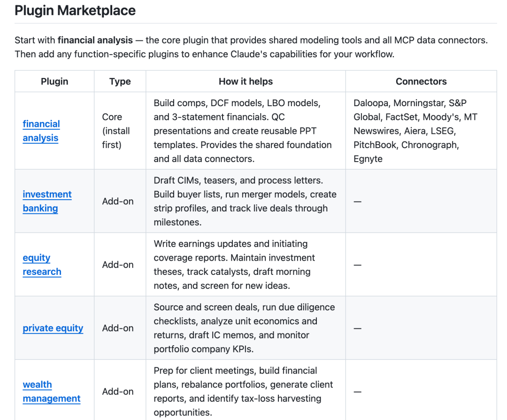The height and width of the screenshot is (420, 507).
Task: Click the dash in private equity Connectors cell
Action: click(358, 328)
